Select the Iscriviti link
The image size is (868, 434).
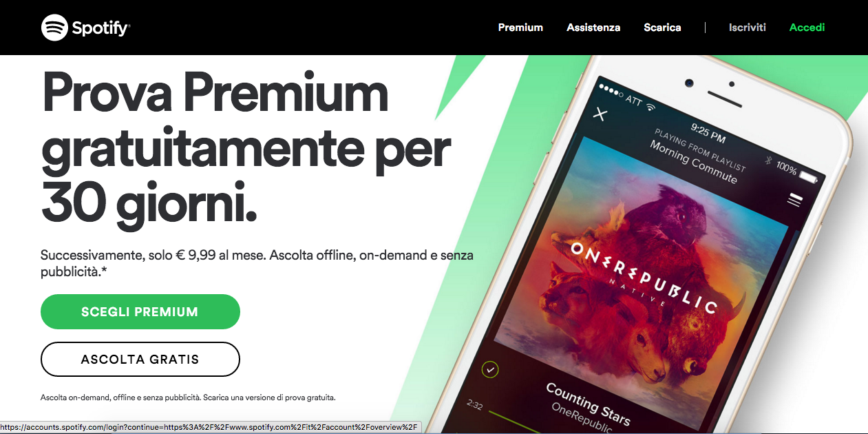pos(748,28)
